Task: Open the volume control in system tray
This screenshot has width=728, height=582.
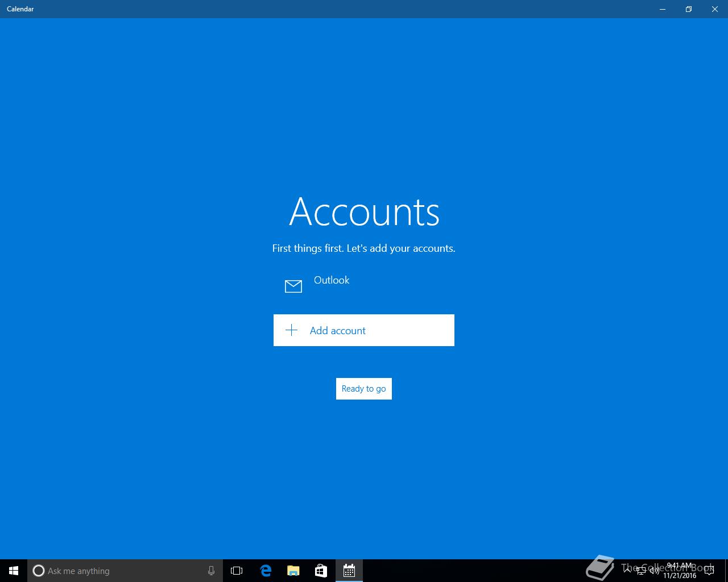Action: [653, 571]
